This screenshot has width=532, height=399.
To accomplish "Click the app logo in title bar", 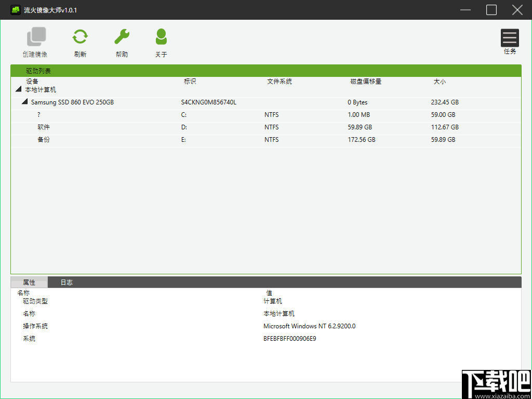I will click(x=15, y=10).
